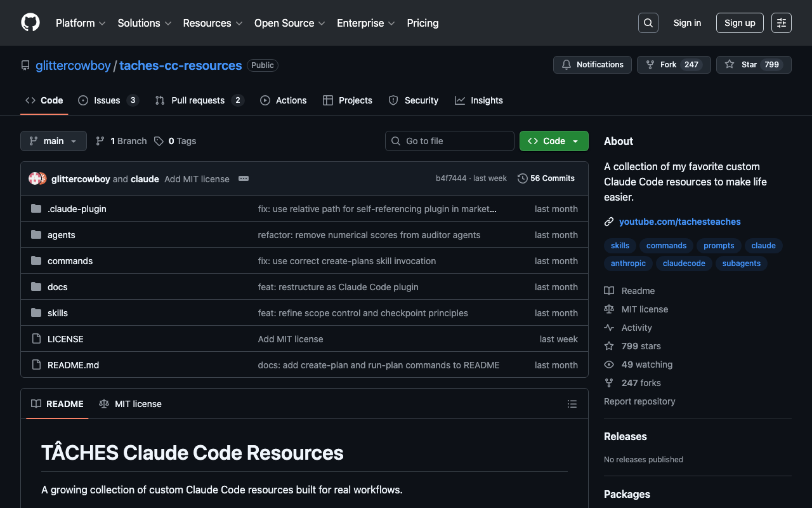Click the glittercowboy avatar image

(35, 178)
